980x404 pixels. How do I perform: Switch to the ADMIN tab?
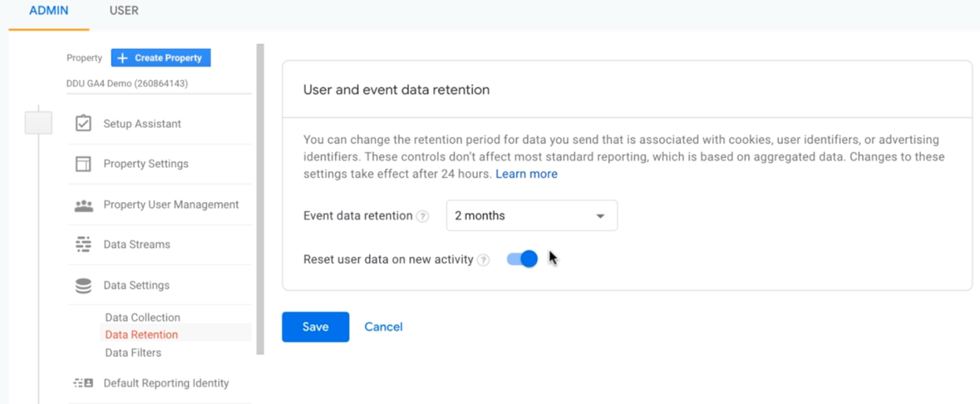(49, 11)
